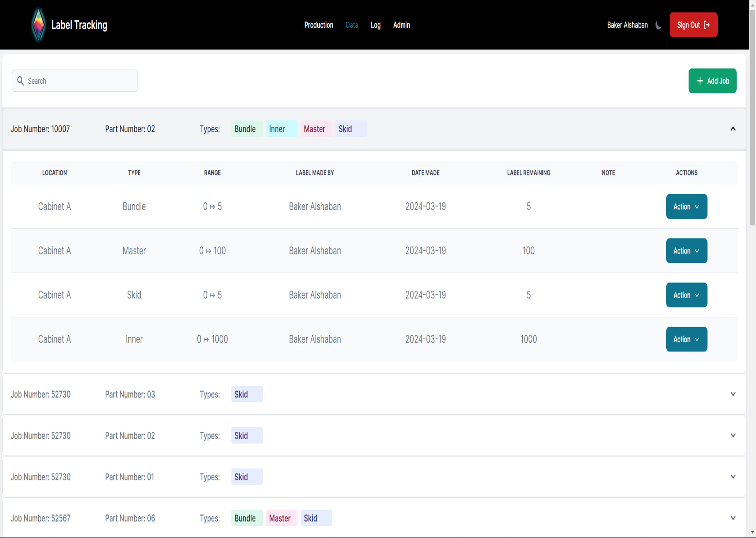756x538 pixels.
Task: Toggle dark mode moon icon
Action: [x=658, y=25]
